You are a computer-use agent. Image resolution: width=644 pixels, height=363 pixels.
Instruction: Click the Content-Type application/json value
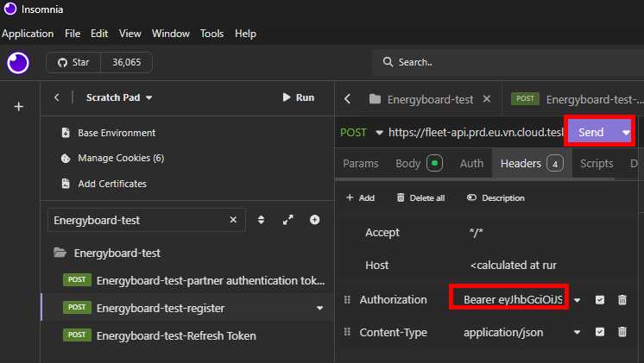pyautogui.click(x=503, y=332)
